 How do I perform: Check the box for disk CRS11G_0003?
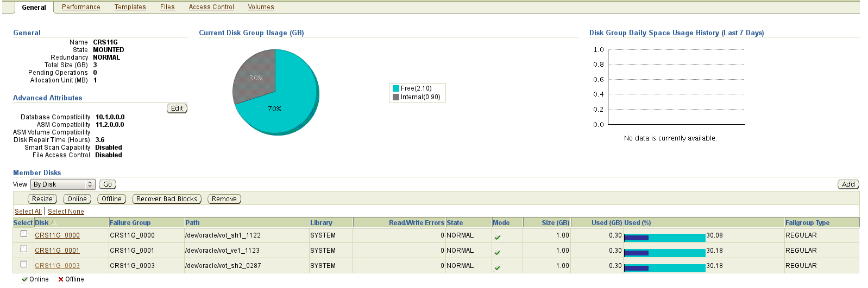(23, 264)
